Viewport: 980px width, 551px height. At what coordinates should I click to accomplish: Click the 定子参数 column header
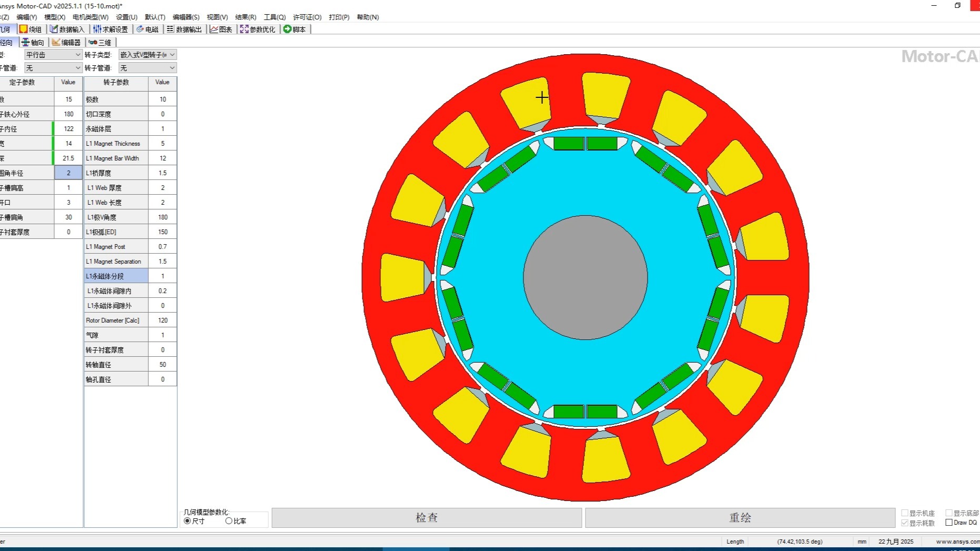26,83
